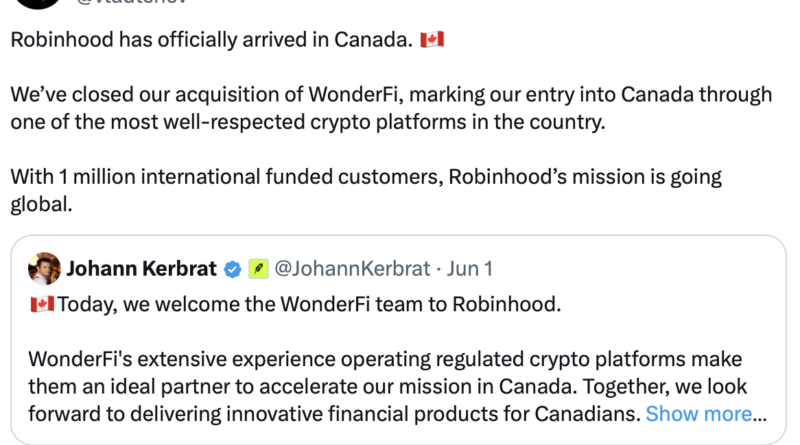This screenshot has width=800, height=445.
Task: Click "Robinhood has officially arrived in Canada" text
Action: pyautogui.click(x=212, y=39)
